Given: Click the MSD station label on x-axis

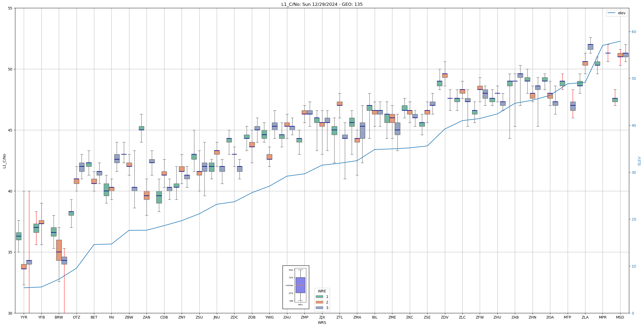Looking at the screenshot, I should pyautogui.click(x=620, y=317).
